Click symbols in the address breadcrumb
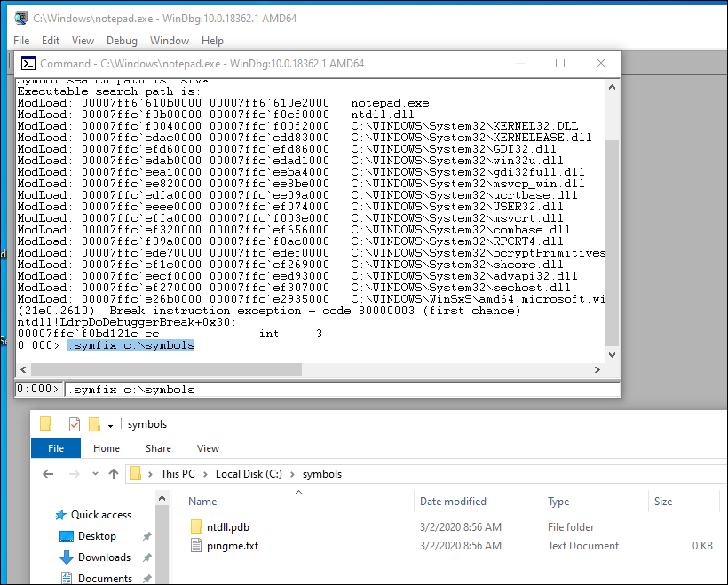Viewport: 728px width, 585px height. 322,474
